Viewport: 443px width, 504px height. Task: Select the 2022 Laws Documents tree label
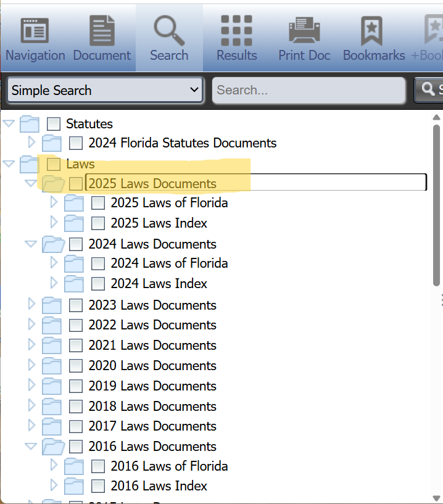[152, 325]
